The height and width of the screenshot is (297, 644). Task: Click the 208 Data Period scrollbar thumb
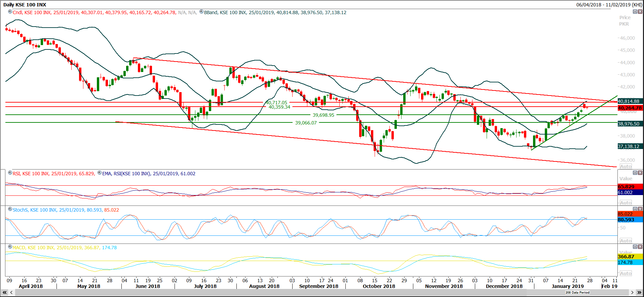coord(577,292)
